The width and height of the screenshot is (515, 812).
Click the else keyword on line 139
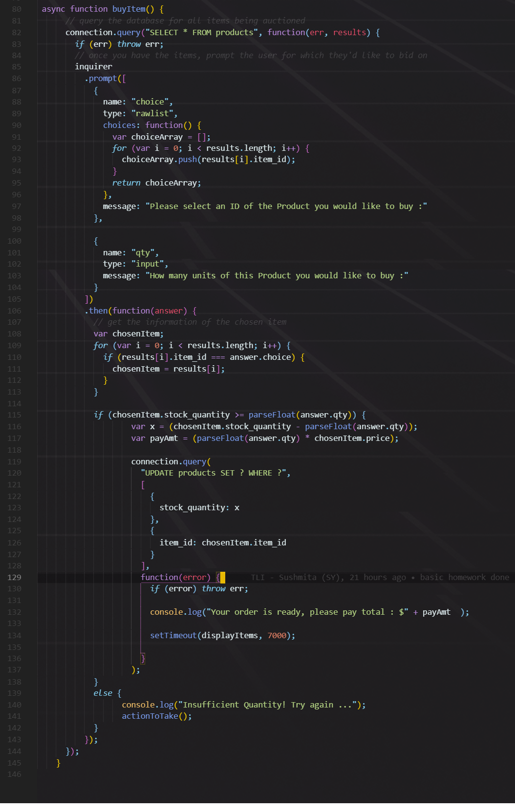point(103,693)
